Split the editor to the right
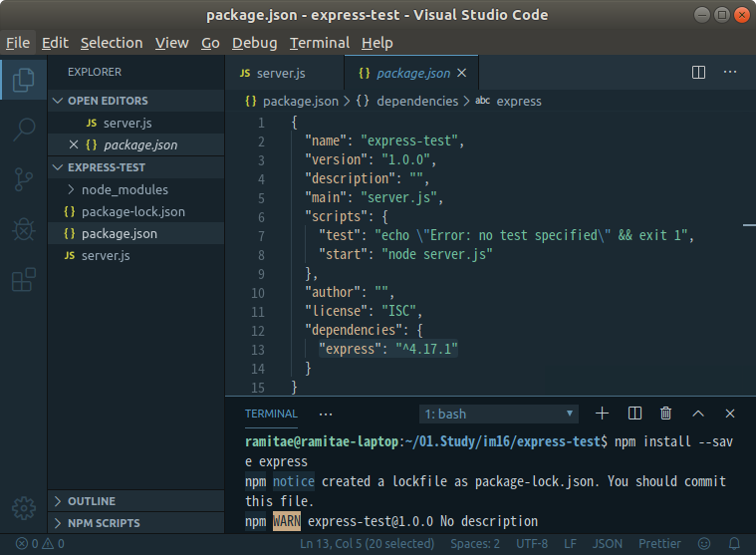Screen dimensions: 756x555 [698, 73]
